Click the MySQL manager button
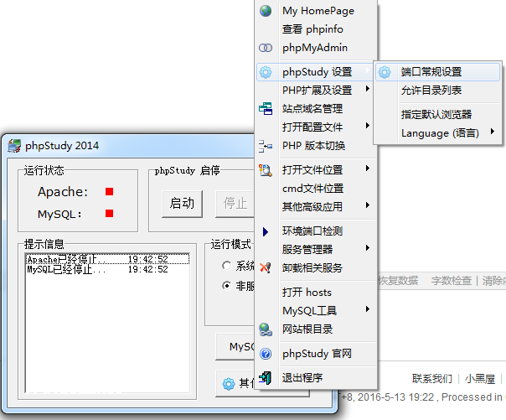The width and height of the screenshot is (506, 420). [235, 347]
